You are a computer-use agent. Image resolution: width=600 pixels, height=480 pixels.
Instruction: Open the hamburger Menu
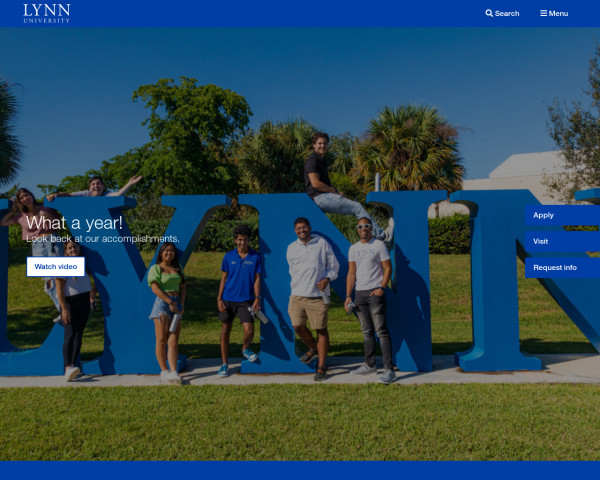point(554,13)
